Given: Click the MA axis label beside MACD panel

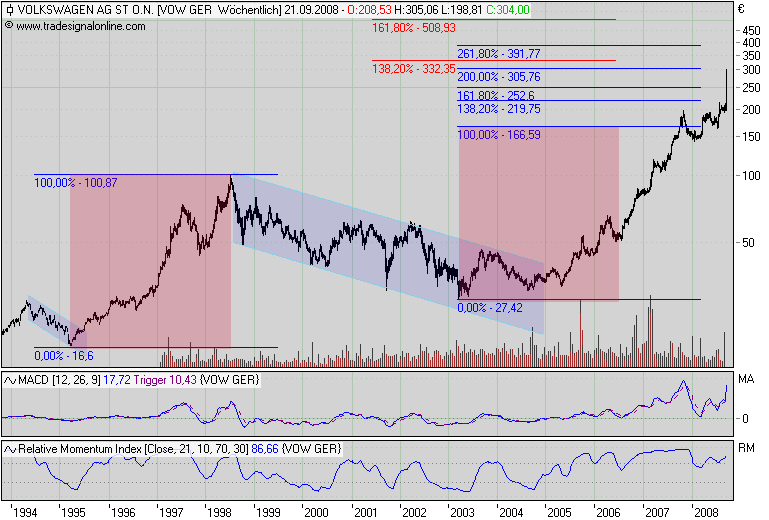Looking at the screenshot, I should (746, 379).
